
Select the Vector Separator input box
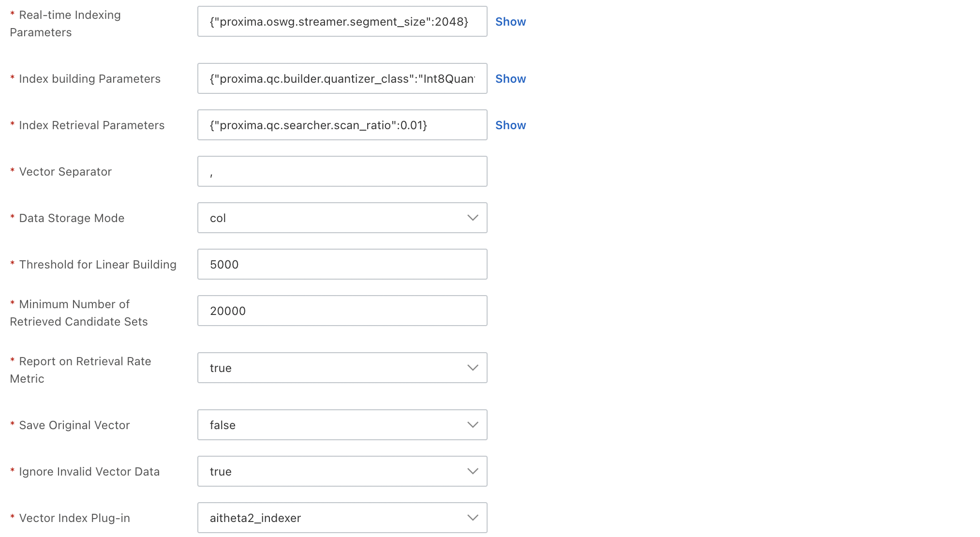(342, 172)
